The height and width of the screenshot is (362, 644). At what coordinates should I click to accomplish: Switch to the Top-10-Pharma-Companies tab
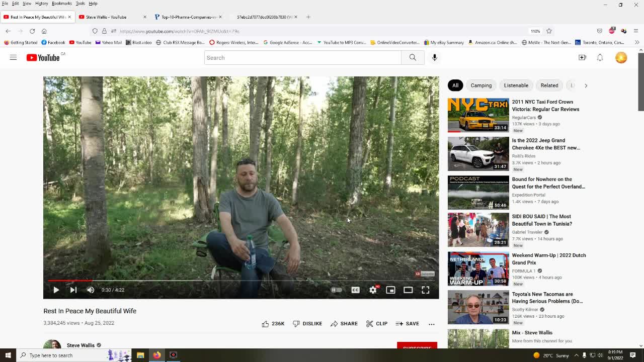189,17
